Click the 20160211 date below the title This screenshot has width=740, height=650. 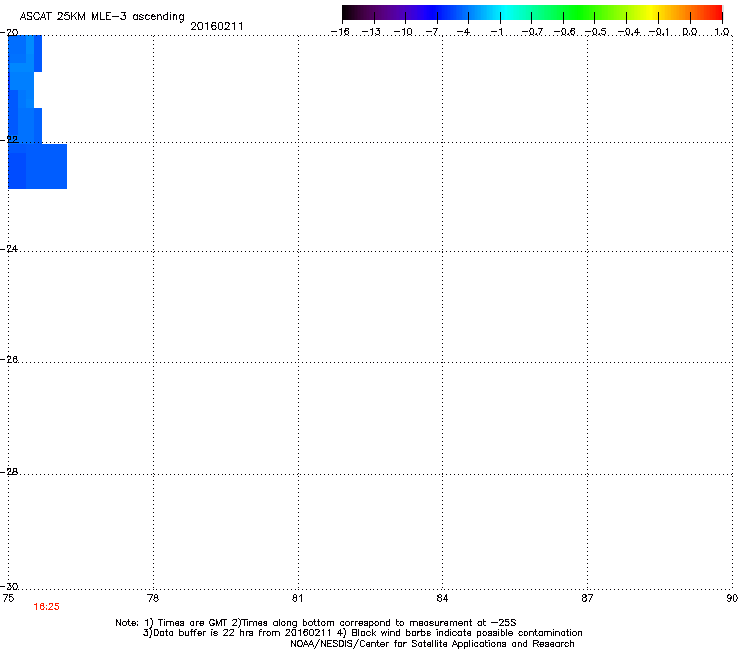click(x=217, y=26)
